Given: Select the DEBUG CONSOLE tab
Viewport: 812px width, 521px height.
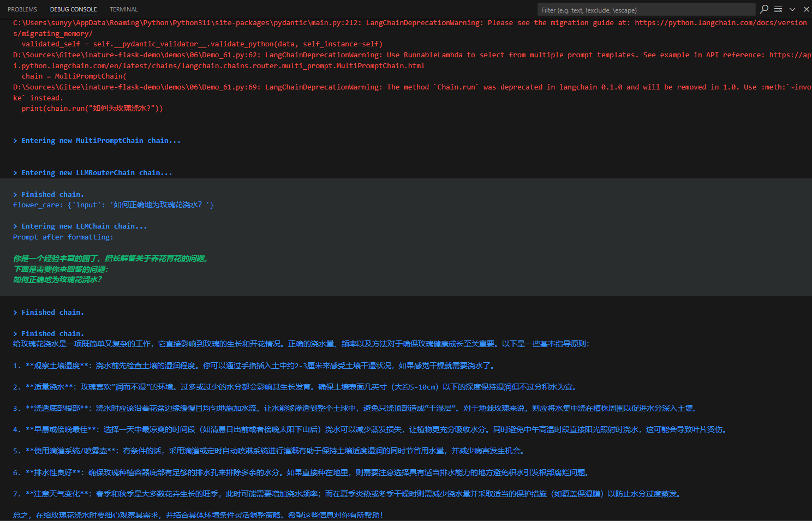Looking at the screenshot, I should pyautogui.click(x=73, y=9).
